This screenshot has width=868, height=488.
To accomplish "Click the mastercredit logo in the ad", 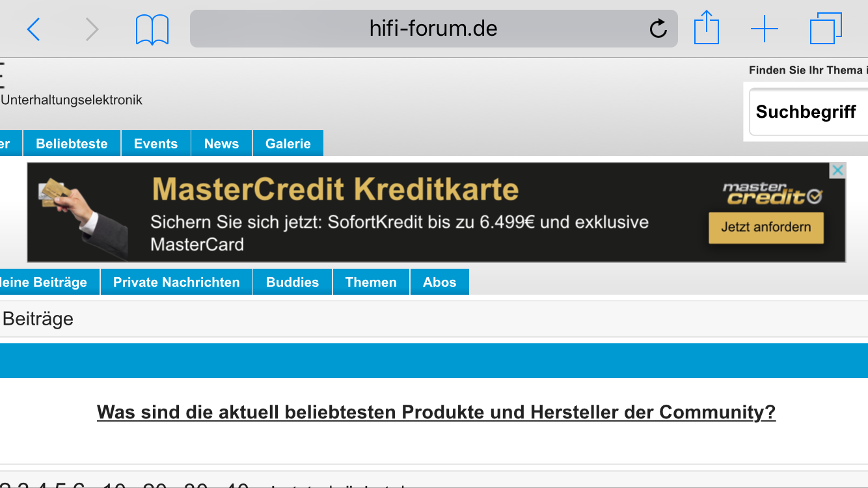I will pos(772,193).
